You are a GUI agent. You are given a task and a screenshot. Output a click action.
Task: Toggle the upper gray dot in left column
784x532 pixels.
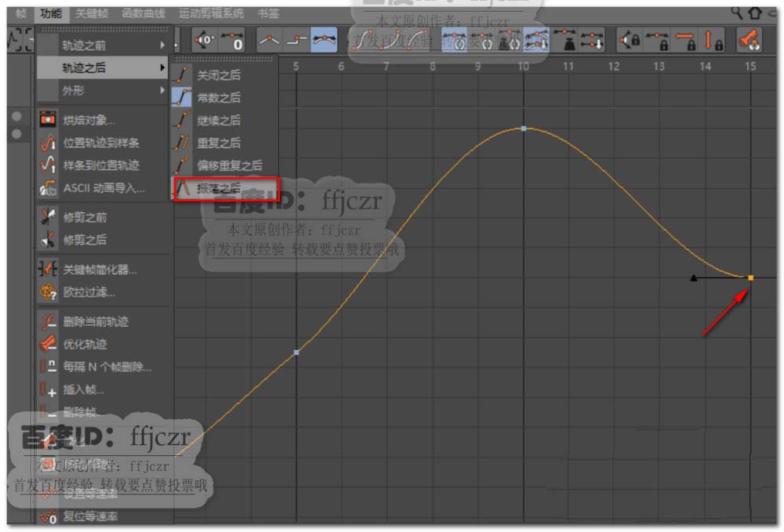tap(16, 117)
